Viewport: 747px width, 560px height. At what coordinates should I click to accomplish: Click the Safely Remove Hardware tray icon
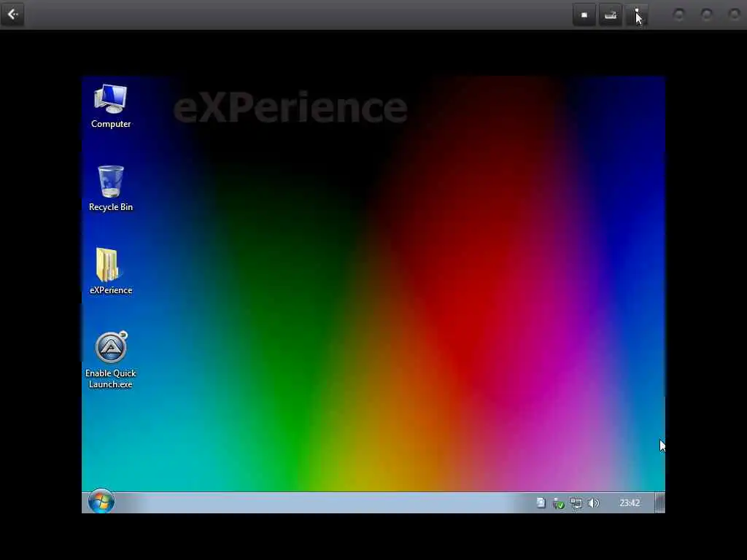(x=558, y=503)
